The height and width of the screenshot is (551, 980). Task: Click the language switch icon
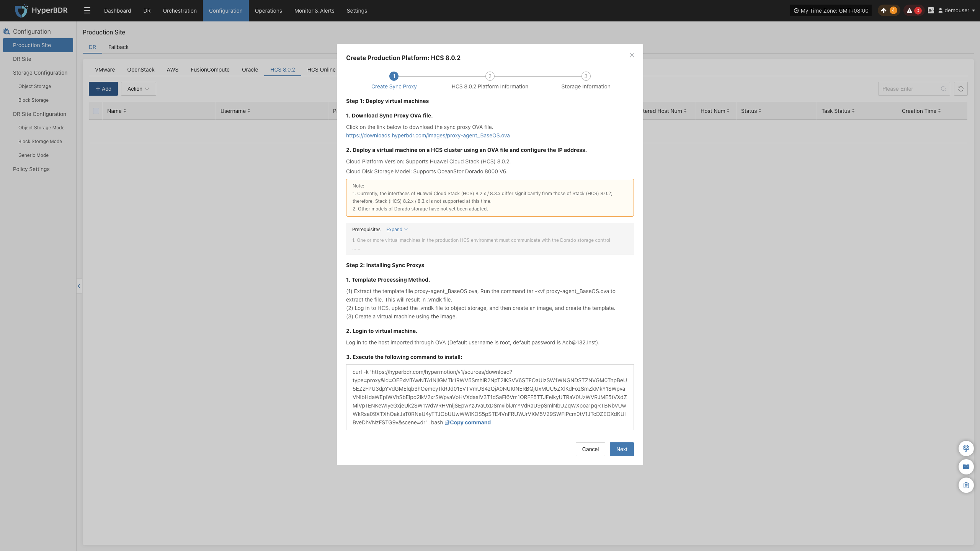tap(931, 11)
